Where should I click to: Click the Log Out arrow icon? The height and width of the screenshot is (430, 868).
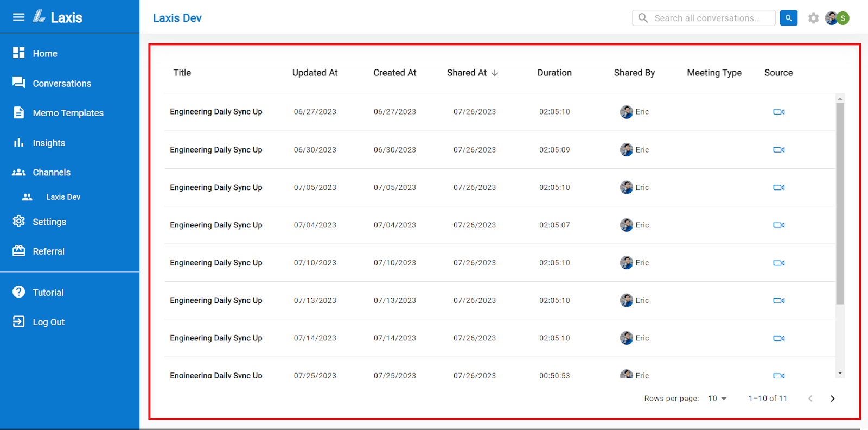(x=18, y=321)
